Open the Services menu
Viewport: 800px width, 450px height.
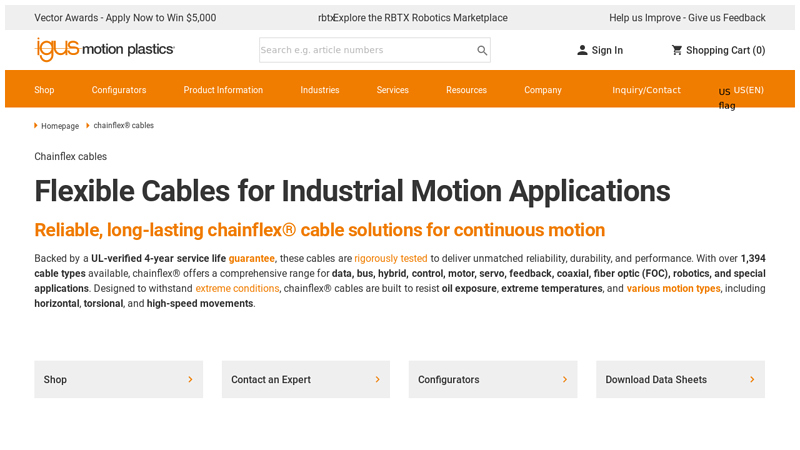click(x=392, y=90)
